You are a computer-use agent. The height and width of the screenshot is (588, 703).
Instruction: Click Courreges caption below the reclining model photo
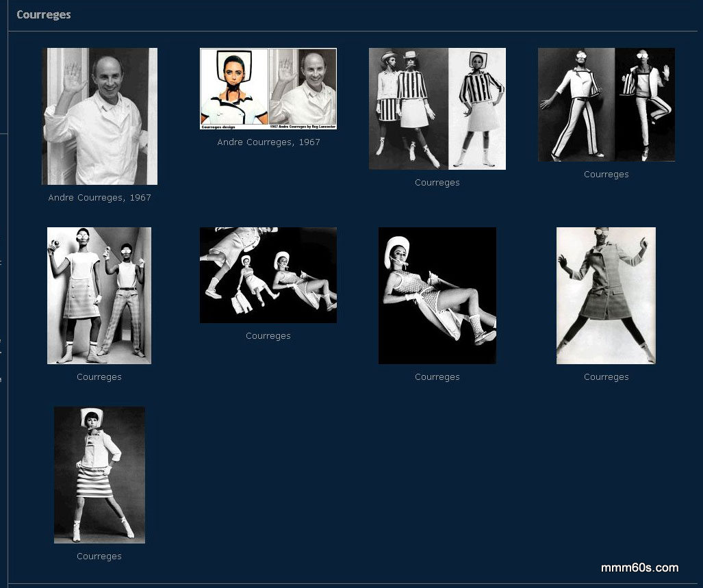pyautogui.click(x=437, y=377)
